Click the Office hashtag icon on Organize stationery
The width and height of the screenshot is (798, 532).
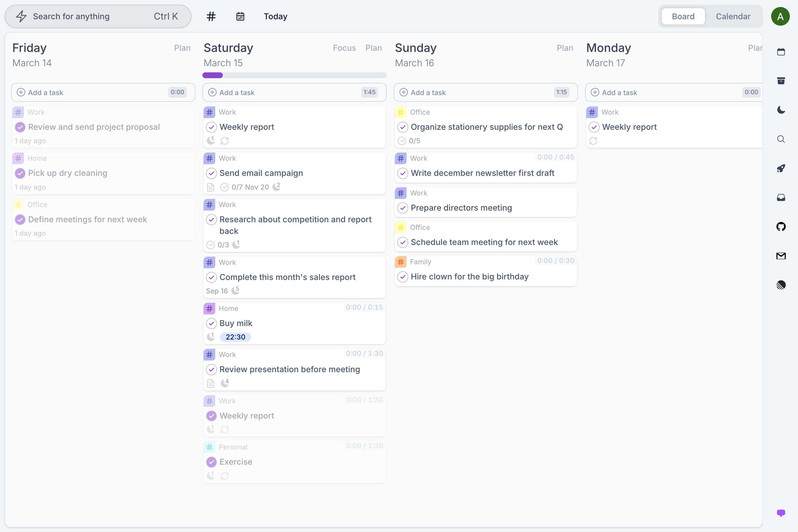point(401,112)
